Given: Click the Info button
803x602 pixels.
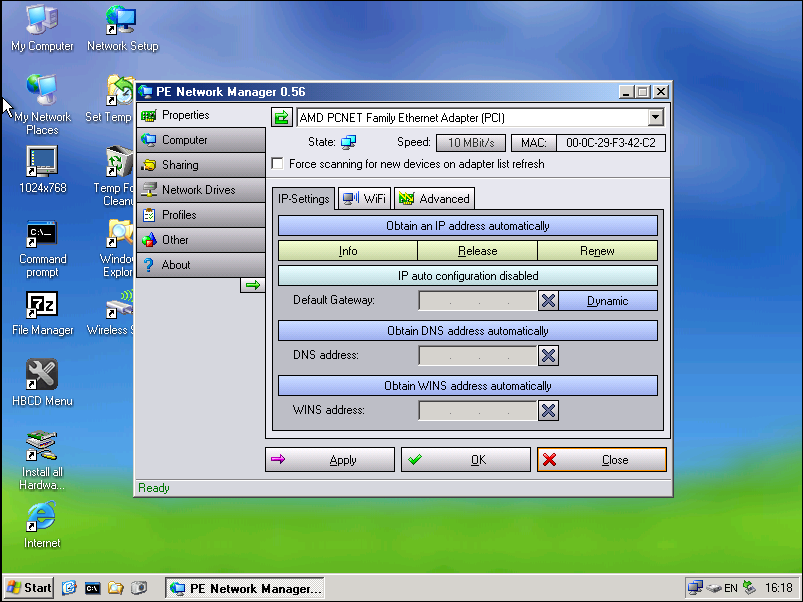Looking at the screenshot, I should [x=348, y=251].
